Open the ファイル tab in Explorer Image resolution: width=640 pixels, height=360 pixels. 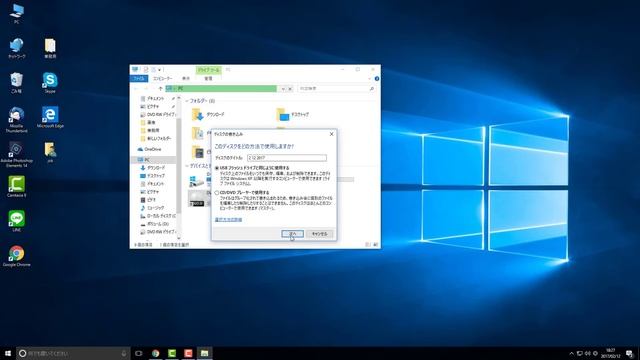click(x=139, y=78)
